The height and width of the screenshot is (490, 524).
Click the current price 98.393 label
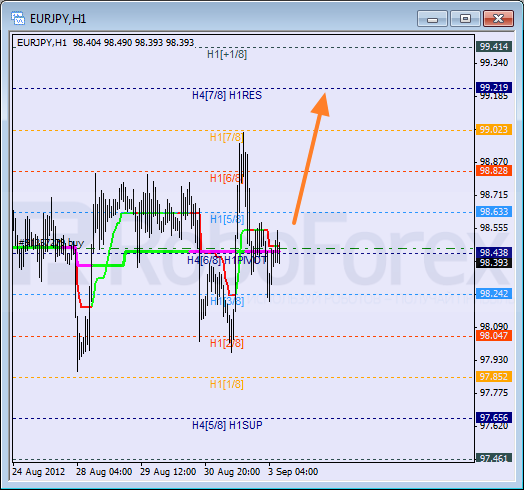point(494,263)
